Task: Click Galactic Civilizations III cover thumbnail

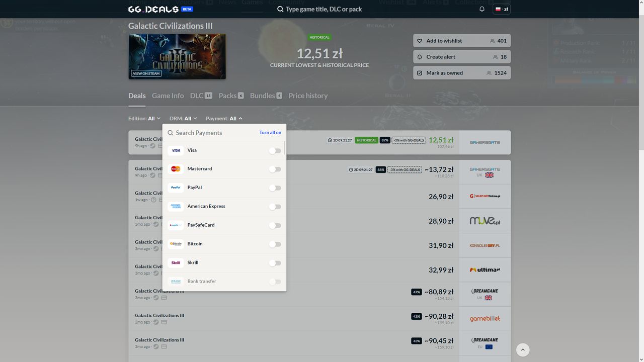Action: tap(177, 57)
